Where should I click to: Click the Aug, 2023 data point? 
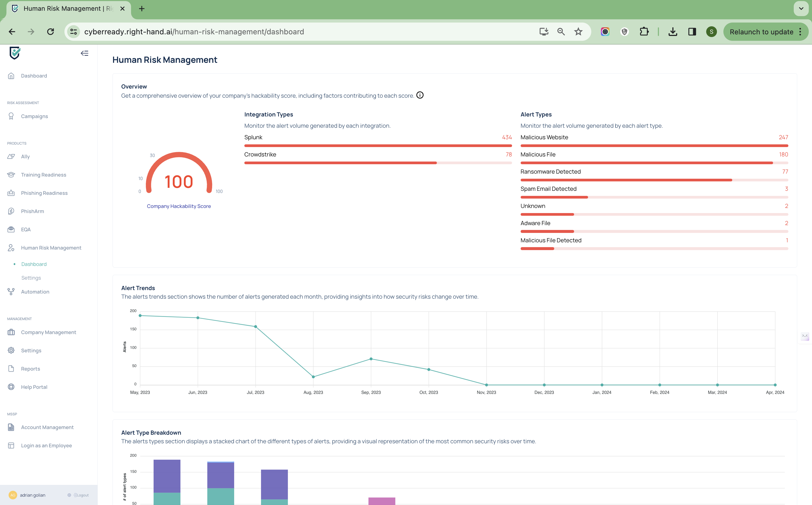(x=313, y=377)
